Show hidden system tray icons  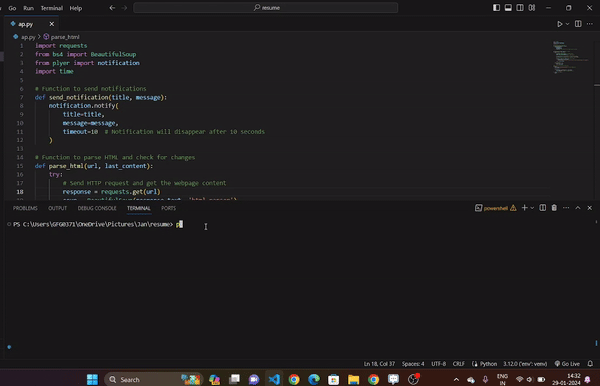(456, 379)
